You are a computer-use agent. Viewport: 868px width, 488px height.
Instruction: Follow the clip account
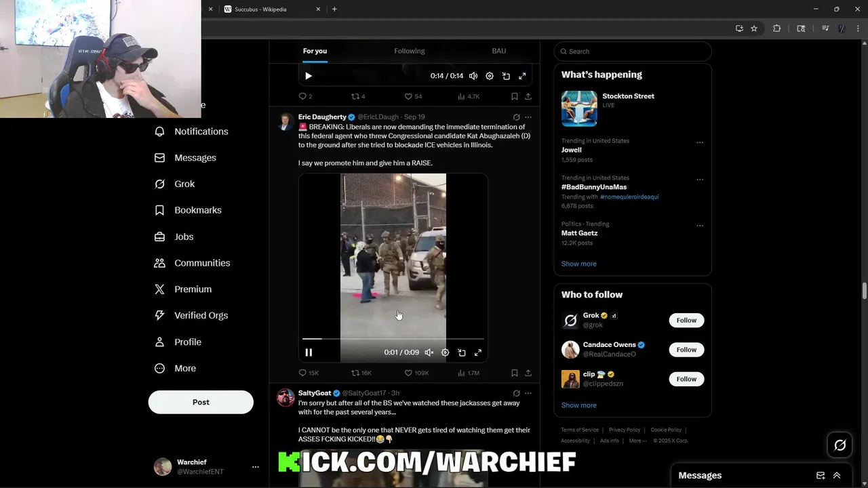pyautogui.click(x=686, y=379)
